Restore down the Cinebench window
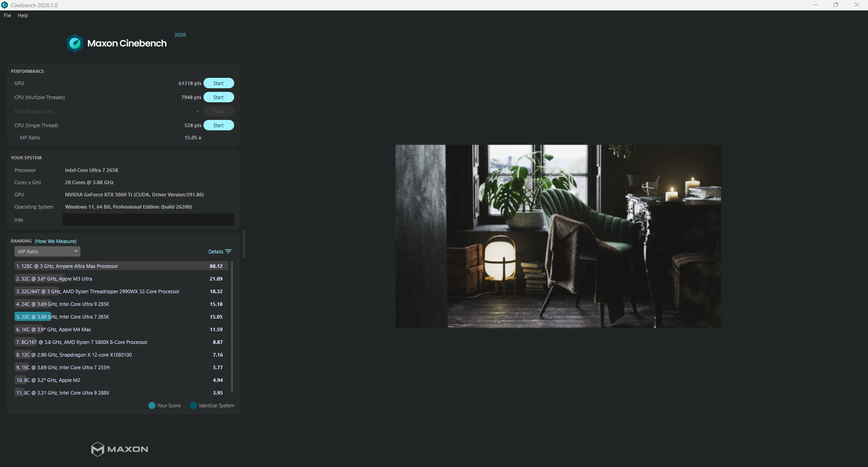Screen dimensions: 868x467 pyautogui.click(x=836, y=5)
